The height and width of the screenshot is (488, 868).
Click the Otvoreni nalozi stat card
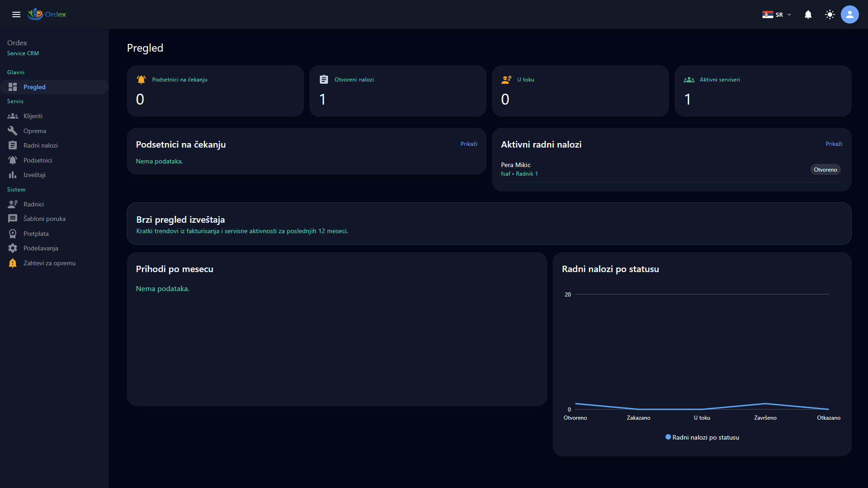[398, 91]
